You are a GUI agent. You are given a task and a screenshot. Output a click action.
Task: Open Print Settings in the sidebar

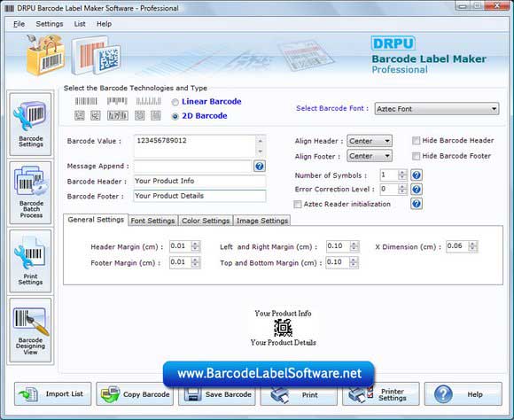coord(30,261)
